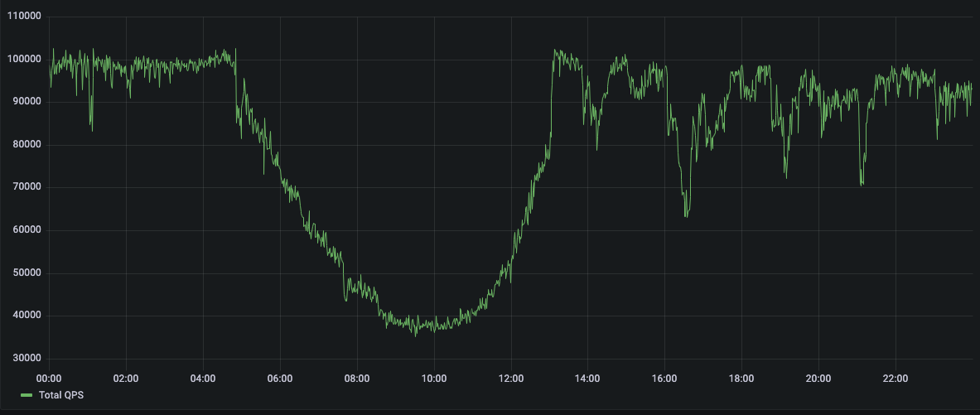Click the 60000 y-axis label
The height and width of the screenshot is (415, 980).
(27, 230)
